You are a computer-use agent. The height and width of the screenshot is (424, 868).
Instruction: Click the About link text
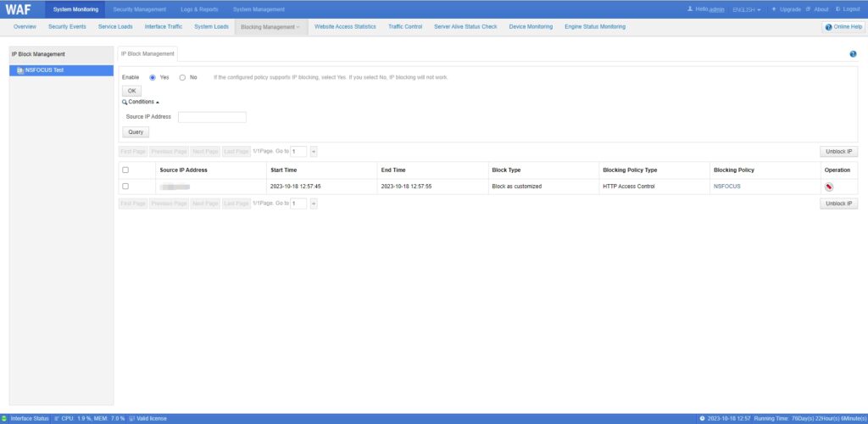[821, 9]
